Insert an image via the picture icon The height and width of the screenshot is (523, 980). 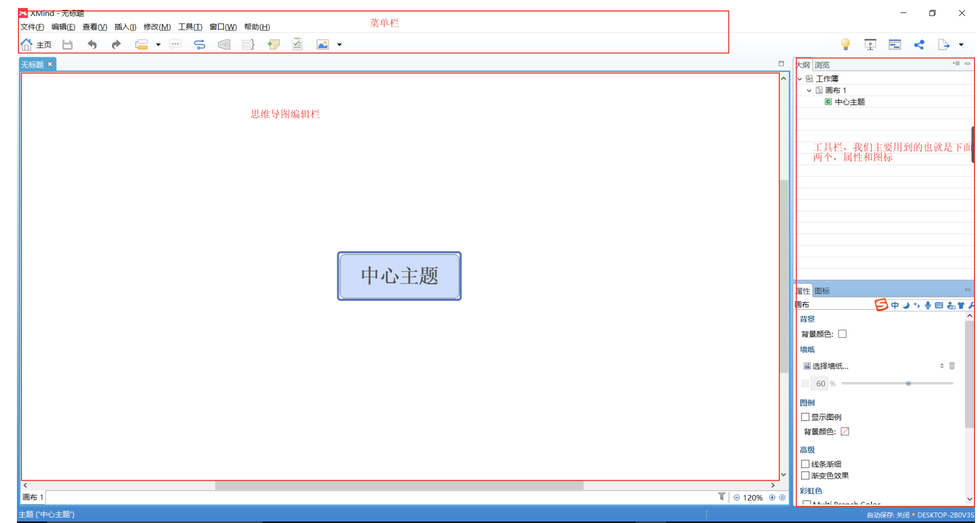click(322, 44)
